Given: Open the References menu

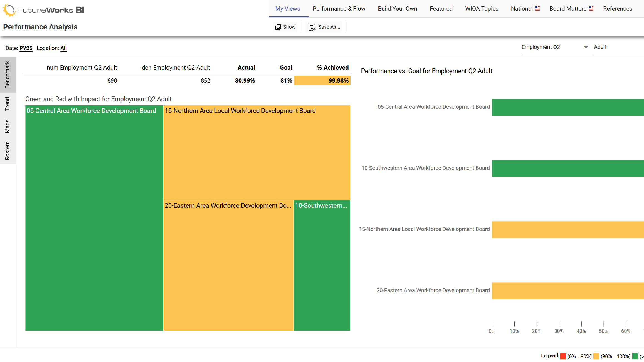Looking at the screenshot, I should coord(618,9).
